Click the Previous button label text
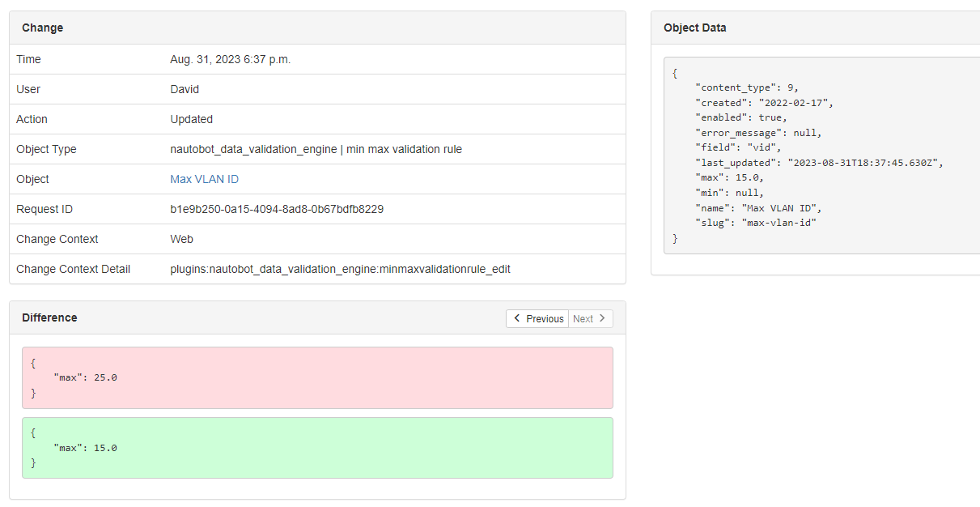 pyautogui.click(x=545, y=319)
